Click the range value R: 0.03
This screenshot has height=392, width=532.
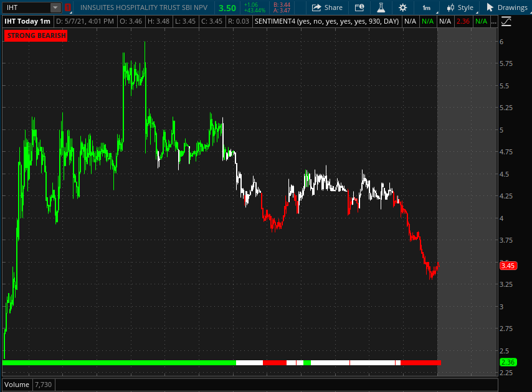click(x=239, y=21)
